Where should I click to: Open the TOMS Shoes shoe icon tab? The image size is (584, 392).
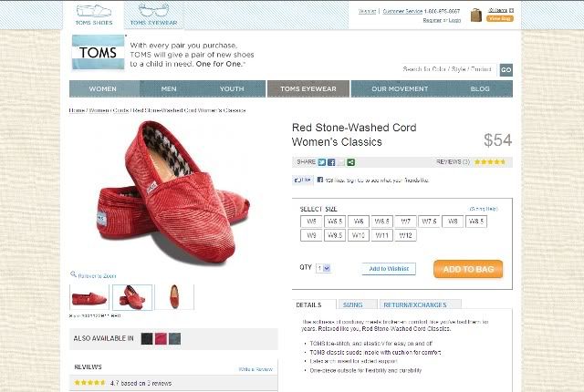(x=94, y=15)
